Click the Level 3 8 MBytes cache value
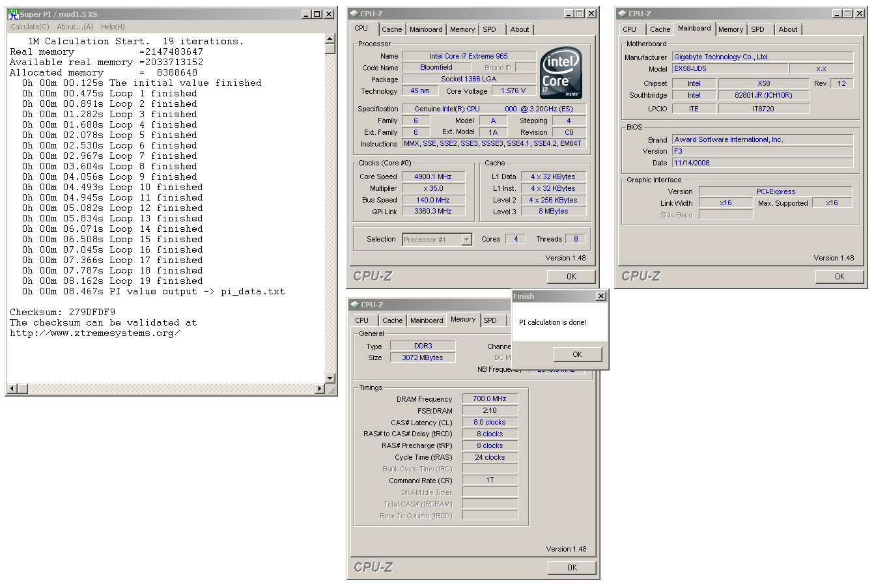 pyautogui.click(x=554, y=211)
